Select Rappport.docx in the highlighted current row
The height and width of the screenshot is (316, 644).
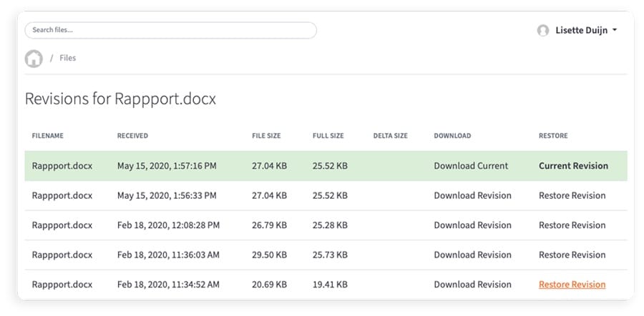(x=62, y=166)
